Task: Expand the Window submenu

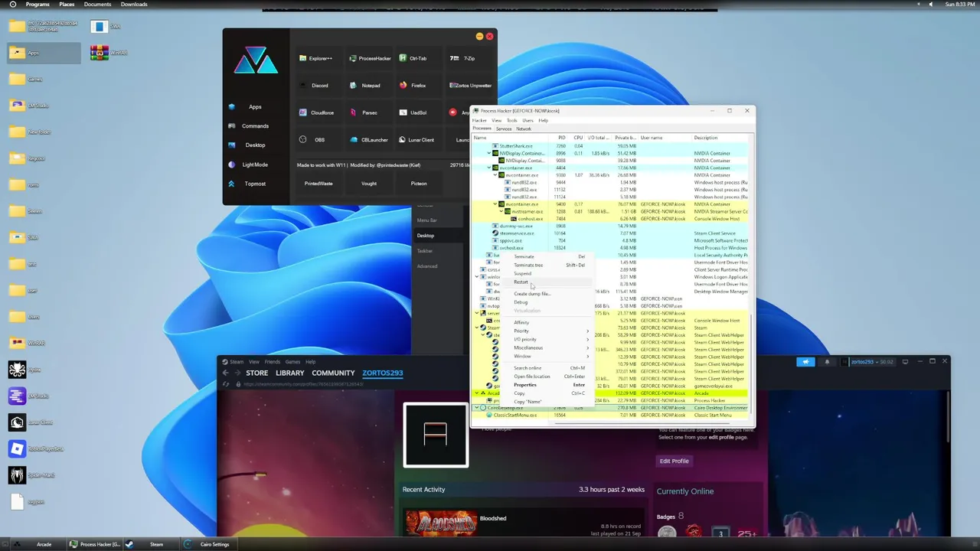Action: coord(550,356)
